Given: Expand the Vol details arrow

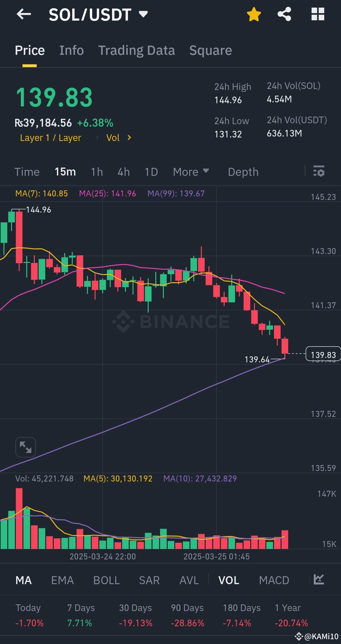Looking at the screenshot, I should (129, 137).
